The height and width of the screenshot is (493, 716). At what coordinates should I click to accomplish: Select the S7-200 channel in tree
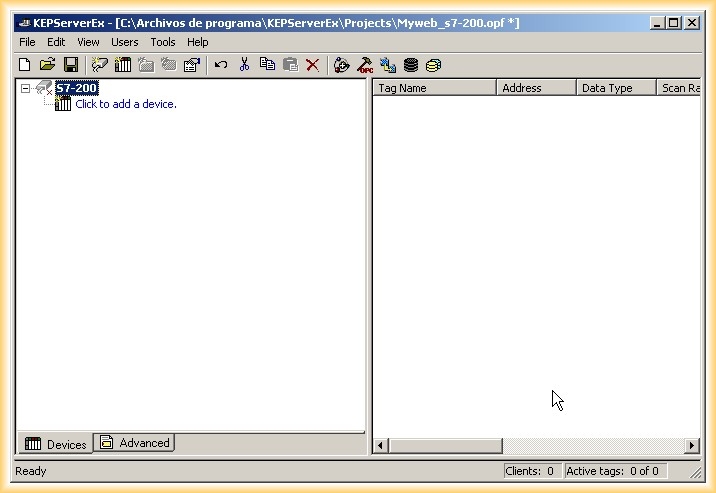tap(76, 89)
